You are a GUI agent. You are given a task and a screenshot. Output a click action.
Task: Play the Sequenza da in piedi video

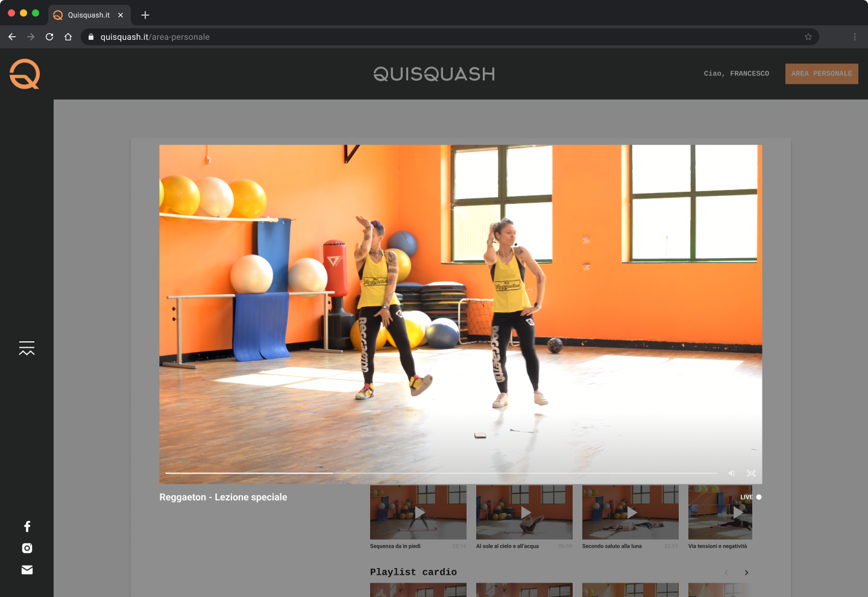click(x=418, y=513)
